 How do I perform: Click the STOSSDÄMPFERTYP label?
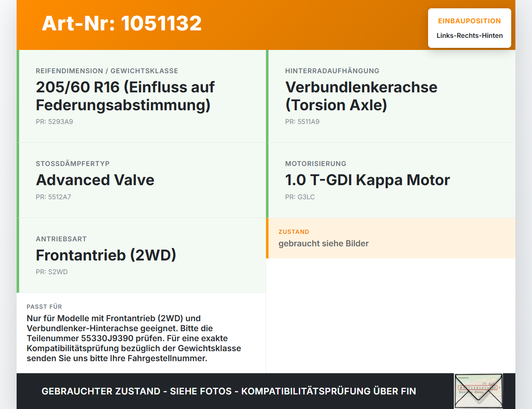73,164
